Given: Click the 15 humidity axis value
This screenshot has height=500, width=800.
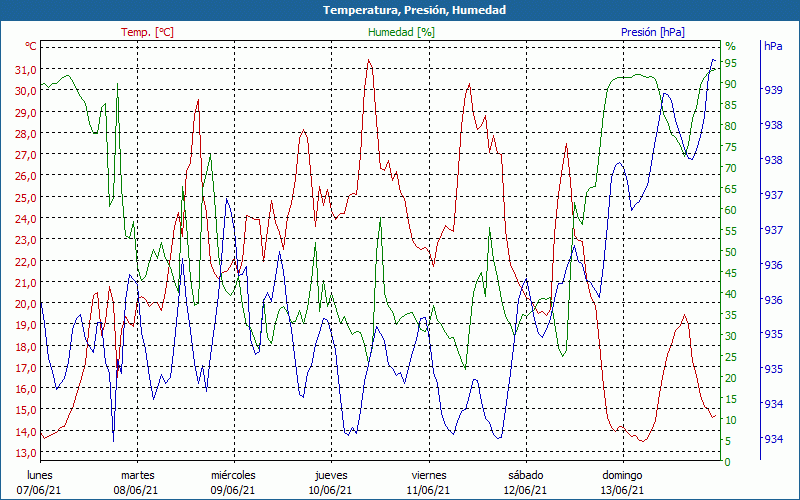Looking at the screenshot, I should tap(731, 399).
